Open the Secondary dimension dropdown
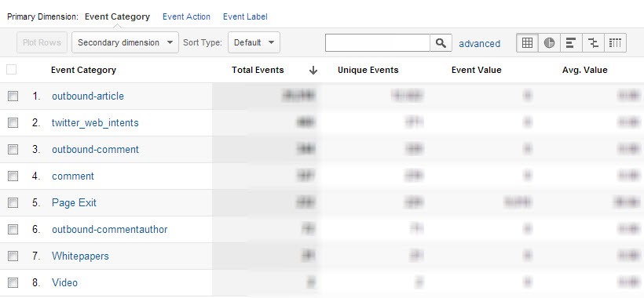 point(126,42)
